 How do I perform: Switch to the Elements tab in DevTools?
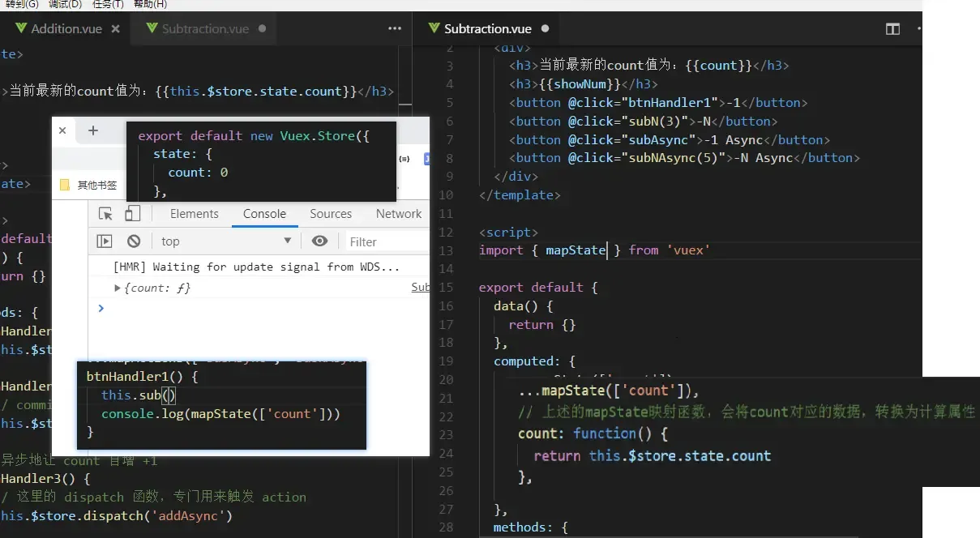click(194, 213)
